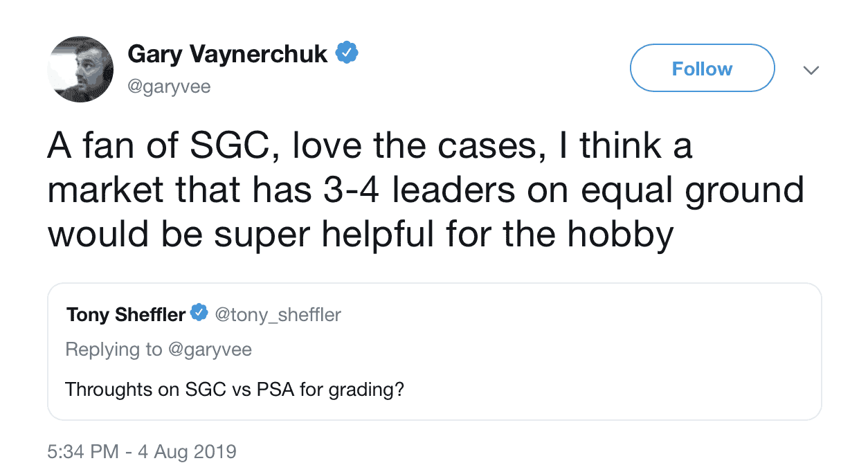Open the @tony_sheffler handle link

tap(278, 315)
